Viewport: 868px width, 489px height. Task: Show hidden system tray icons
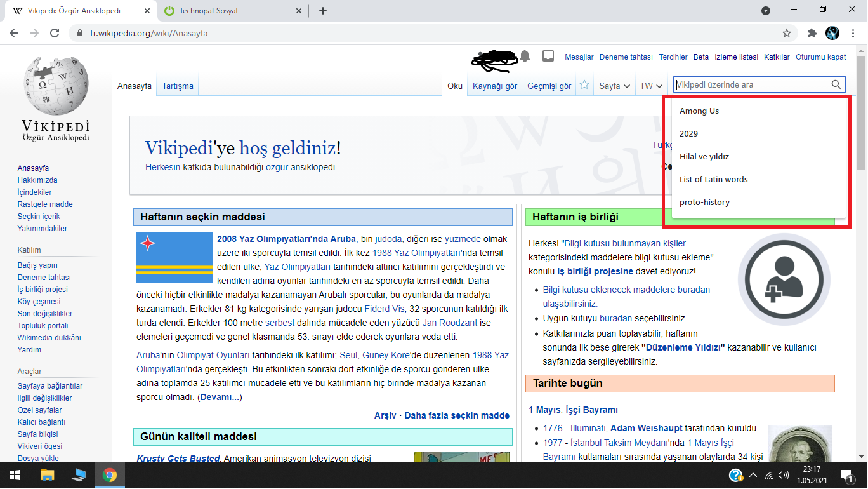coord(753,475)
